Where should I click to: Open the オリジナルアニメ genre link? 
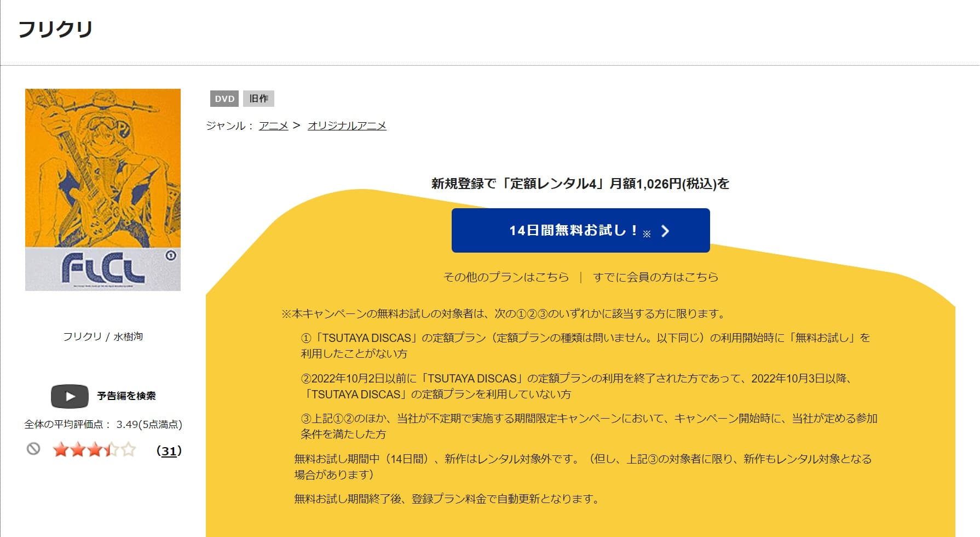348,125
